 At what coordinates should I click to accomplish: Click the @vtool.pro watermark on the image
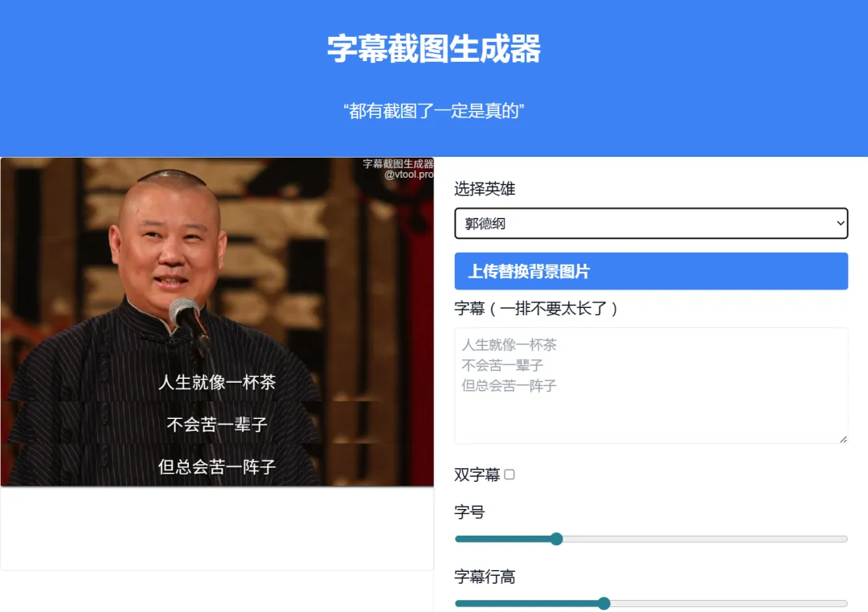[x=408, y=175]
